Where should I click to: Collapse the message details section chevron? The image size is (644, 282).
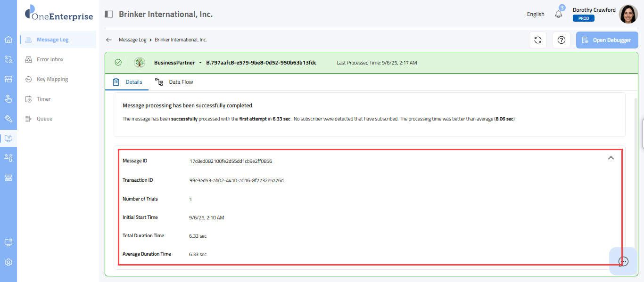[611, 158]
